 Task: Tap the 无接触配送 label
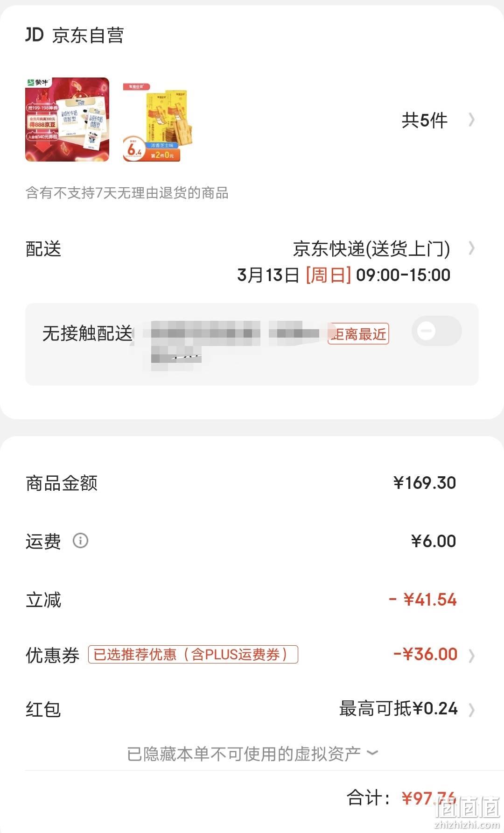(x=88, y=333)
